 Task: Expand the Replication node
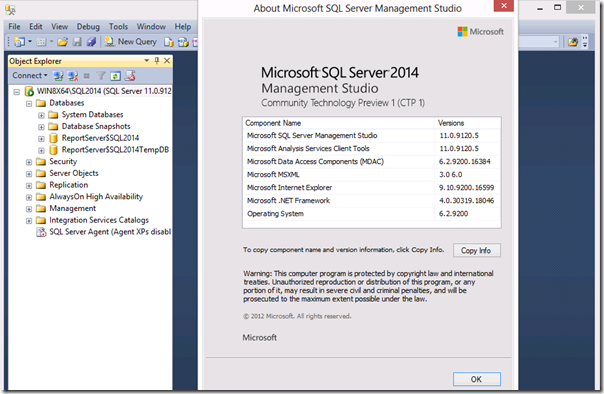click(x=29, y=186)
